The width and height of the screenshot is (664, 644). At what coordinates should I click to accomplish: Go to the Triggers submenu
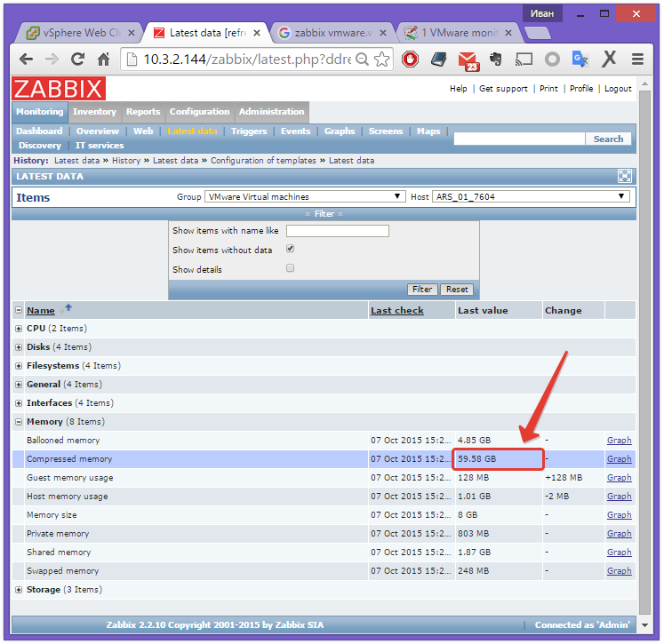[x=249, y=131]
